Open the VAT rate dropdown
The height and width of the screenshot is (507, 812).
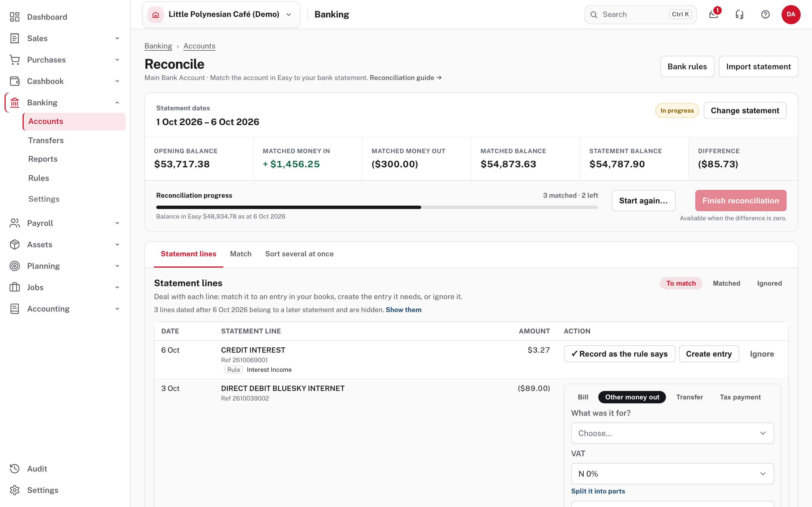(x=672, y=474)
